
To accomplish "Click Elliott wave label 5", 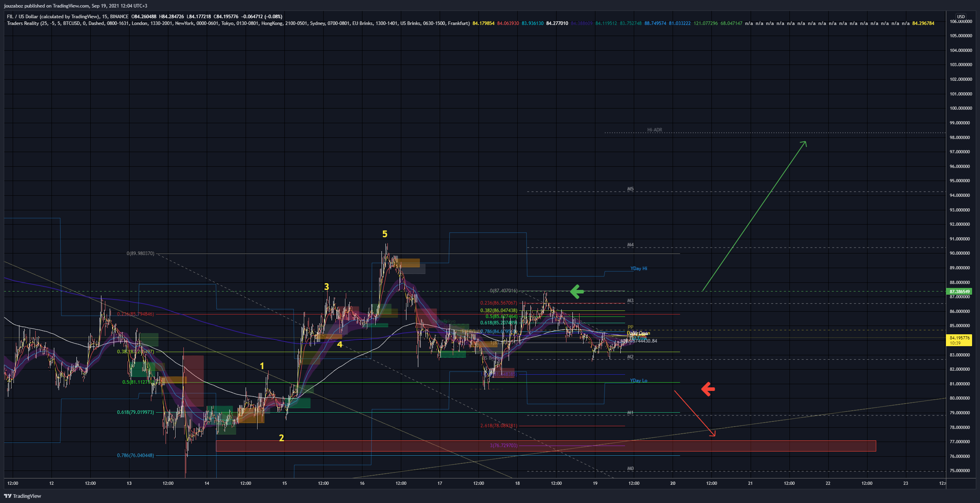I will pos(385,234).
